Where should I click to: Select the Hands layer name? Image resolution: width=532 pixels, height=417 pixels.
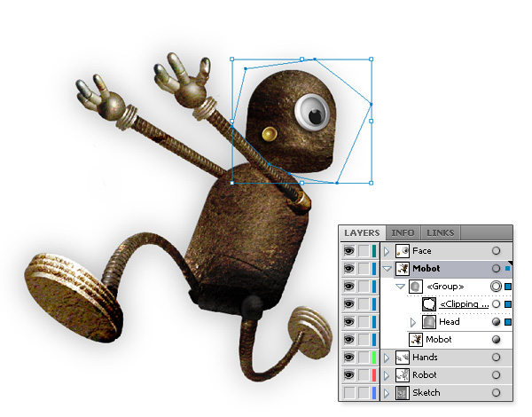(425, 358)
